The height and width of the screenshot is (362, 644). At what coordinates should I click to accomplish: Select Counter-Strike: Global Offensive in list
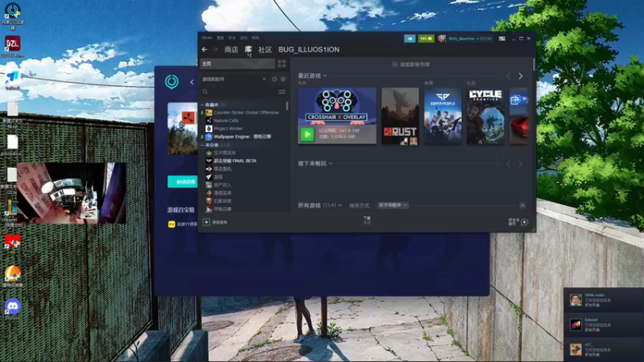(x=246, y=113)
